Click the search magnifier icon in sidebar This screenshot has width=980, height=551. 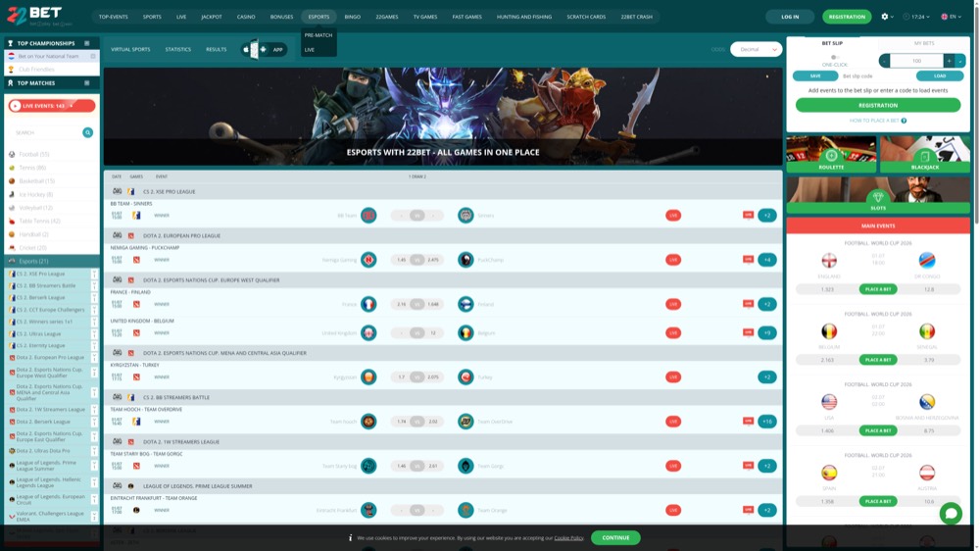pos(88,132)
